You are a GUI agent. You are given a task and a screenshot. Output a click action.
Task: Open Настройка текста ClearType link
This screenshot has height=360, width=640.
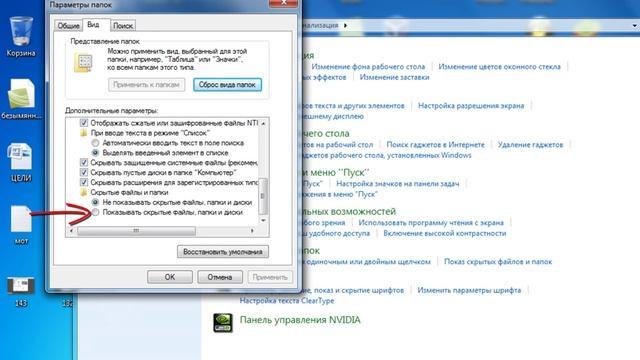[x=287, y=301]
